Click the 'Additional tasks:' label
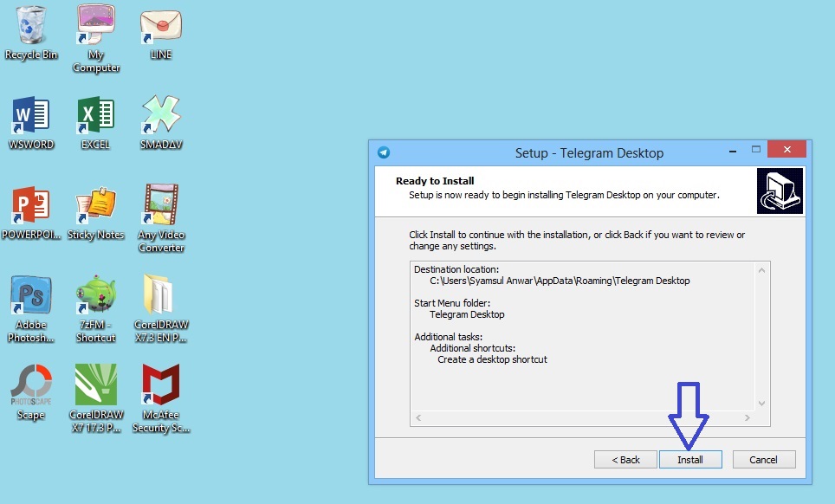Viewport: 835px width, 504px height. (x=449, y=337)
